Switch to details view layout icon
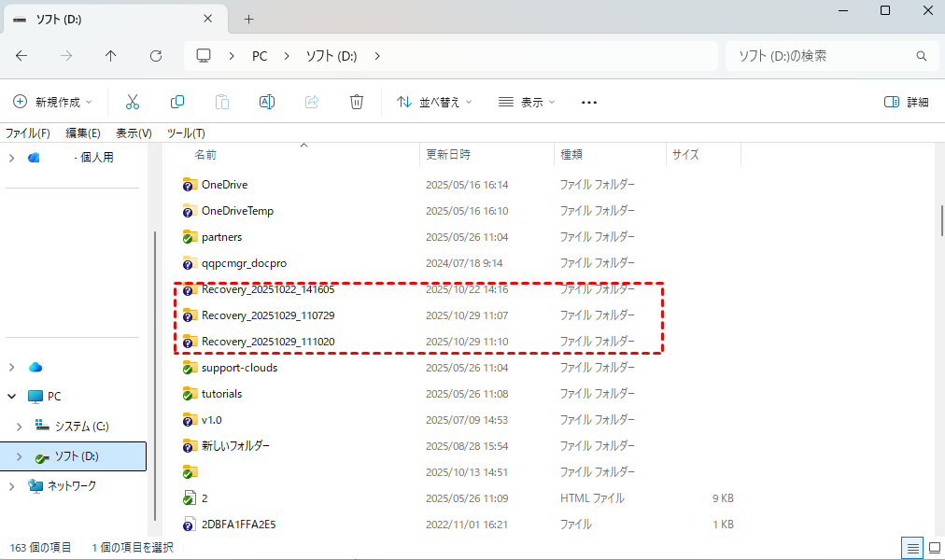Viewport: 945px width, 560px height. click(911, 547)
